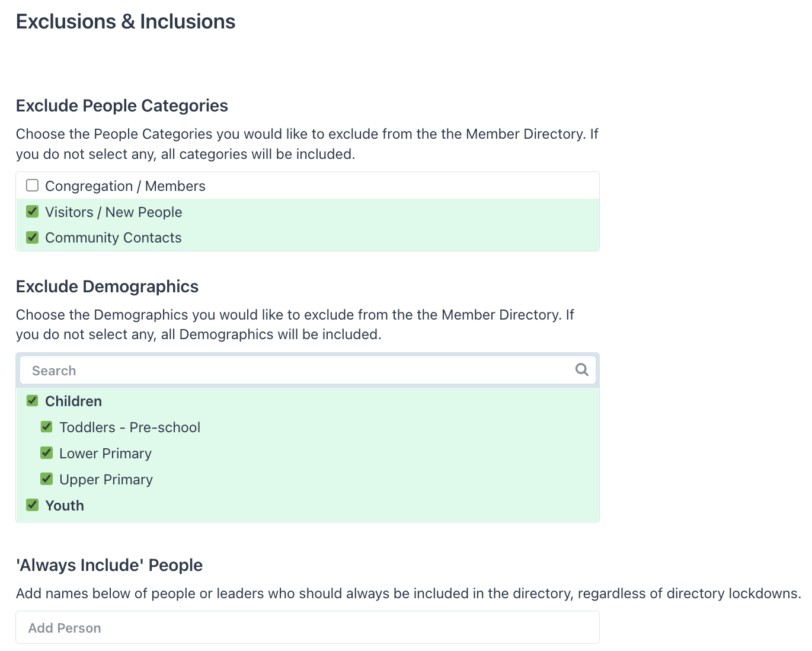Click the 'Toddlers - Pre-school' label text
Image resolution: width=812 pixels, height=651 pixels.
point(130,427)
